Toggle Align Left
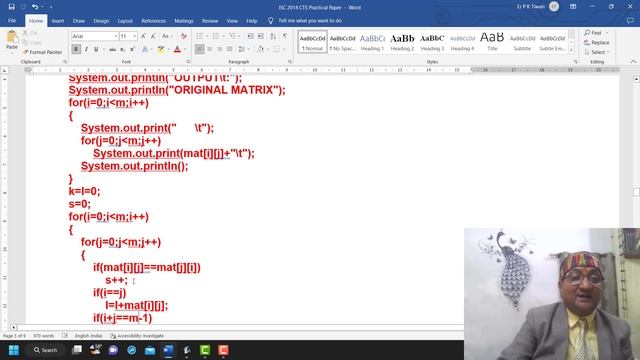The width and height of the screenshot is (640, 360). pos(199,49)
